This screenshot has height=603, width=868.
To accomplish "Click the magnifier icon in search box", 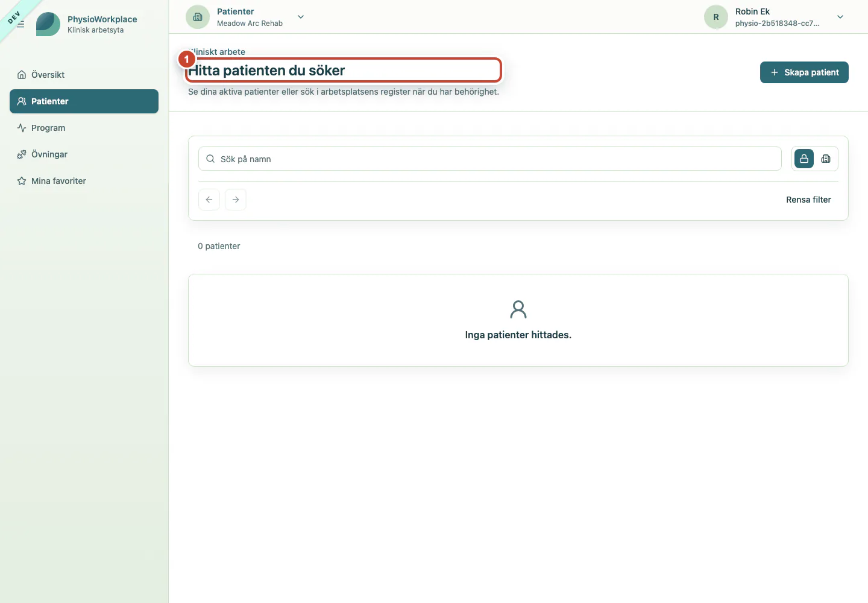I will click(x=210, y=159).
